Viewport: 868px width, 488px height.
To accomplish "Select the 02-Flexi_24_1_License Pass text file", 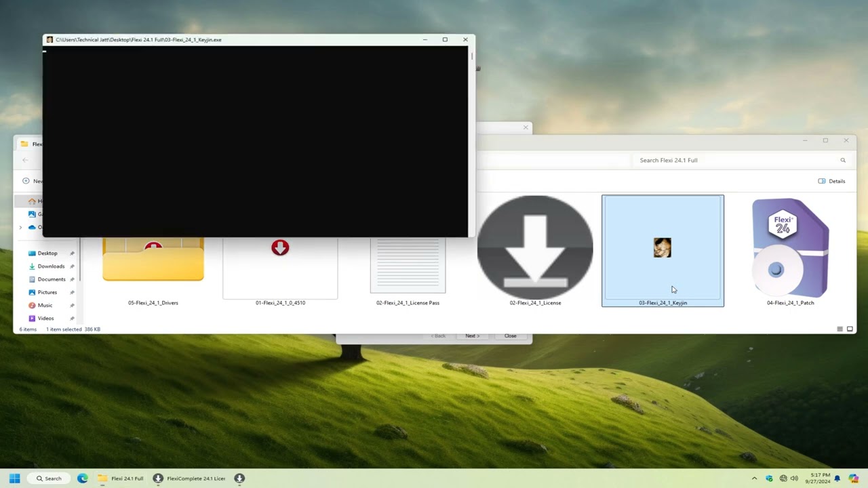I will (x=408, y=271).
